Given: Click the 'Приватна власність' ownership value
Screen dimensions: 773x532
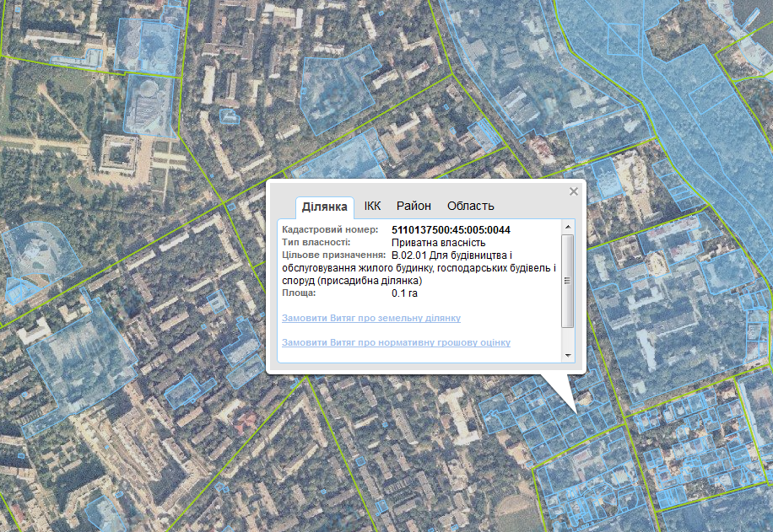Looking at the screenshot, I should tap(432, 243).
